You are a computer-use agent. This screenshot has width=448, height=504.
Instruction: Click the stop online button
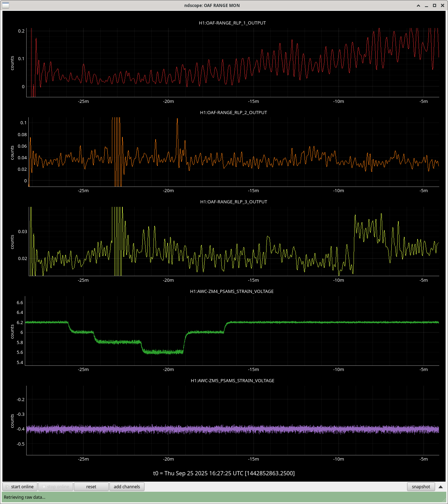[55, 487]
